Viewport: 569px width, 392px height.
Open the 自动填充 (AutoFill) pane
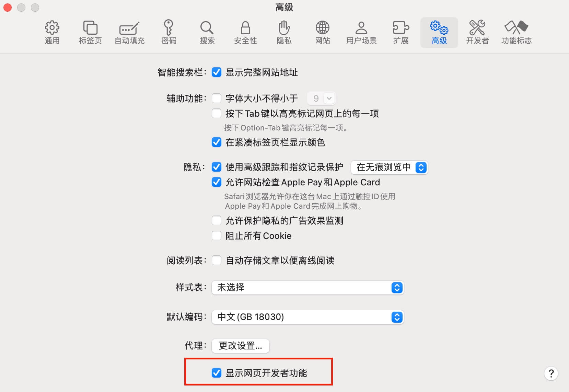pyautogui.click(x=129, y=33)
